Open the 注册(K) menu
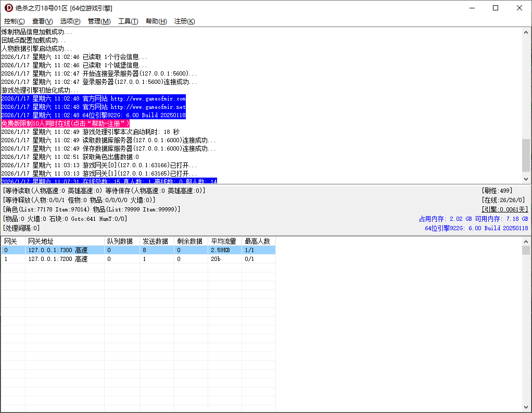 pos(184,21)
